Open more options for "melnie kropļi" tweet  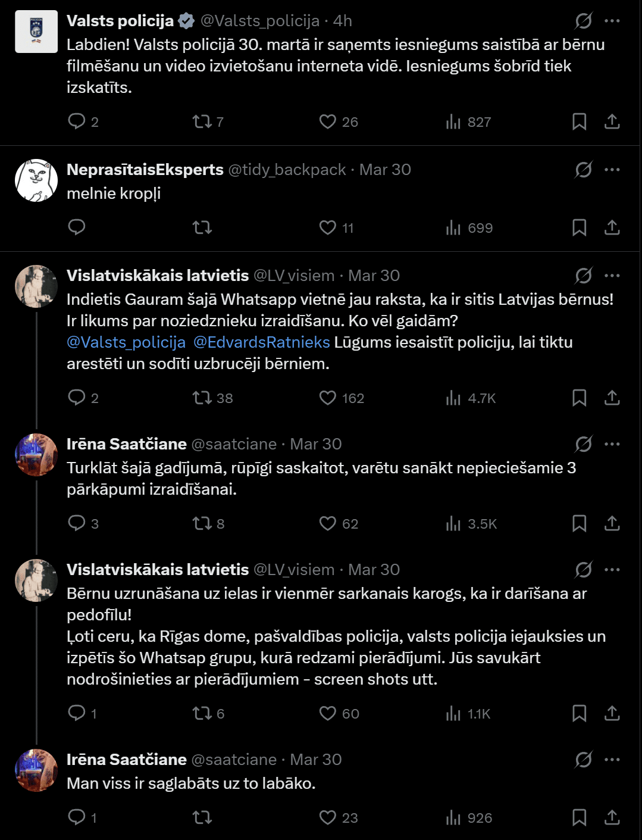(612, 170)
